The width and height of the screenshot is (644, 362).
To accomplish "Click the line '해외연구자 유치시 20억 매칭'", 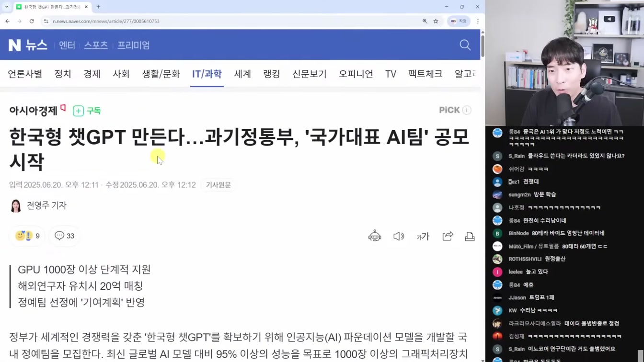I will click(80, 286).
